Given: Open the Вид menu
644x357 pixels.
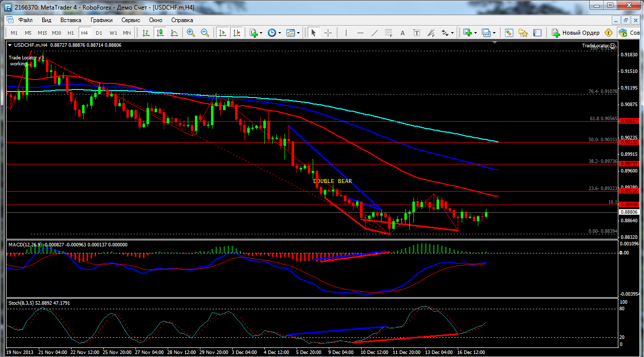Looking at the screenshot, I should [46, 20].
